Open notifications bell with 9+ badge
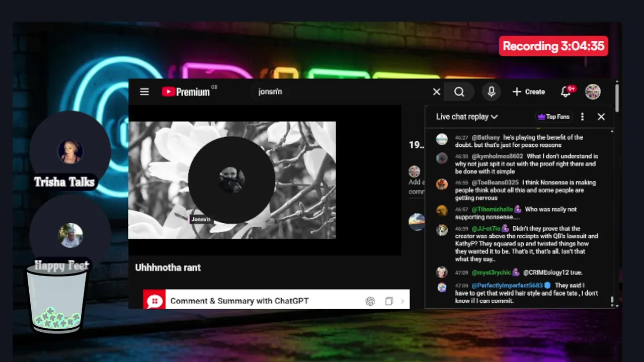Image resolution: width=644 pixels, height=362 pixels. coord(567,92)
